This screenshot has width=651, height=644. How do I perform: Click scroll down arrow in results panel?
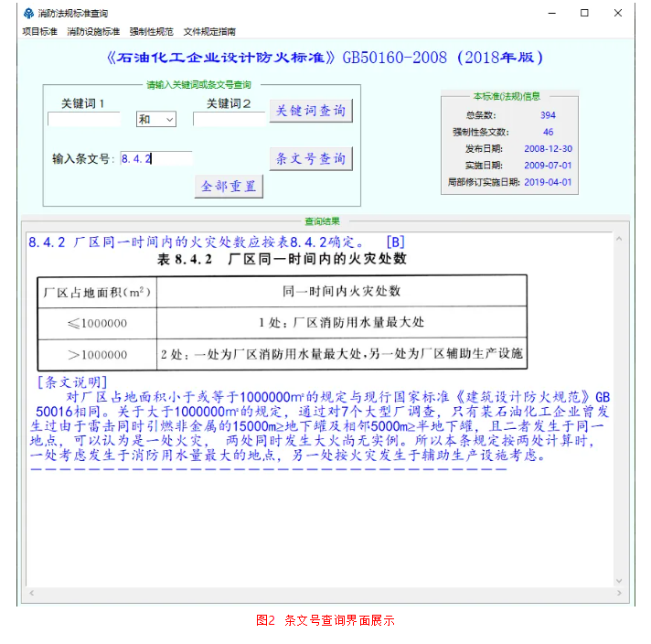619,581
